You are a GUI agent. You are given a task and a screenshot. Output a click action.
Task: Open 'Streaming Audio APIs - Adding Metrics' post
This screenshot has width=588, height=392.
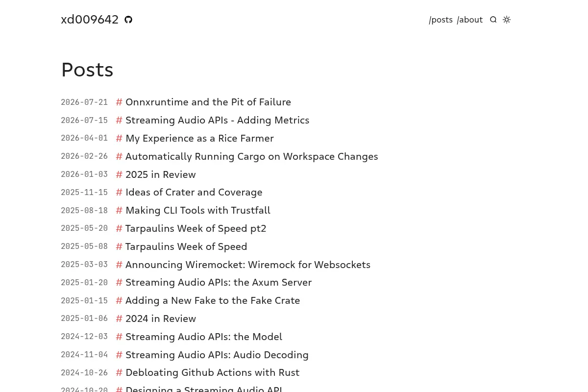[218, 120]
